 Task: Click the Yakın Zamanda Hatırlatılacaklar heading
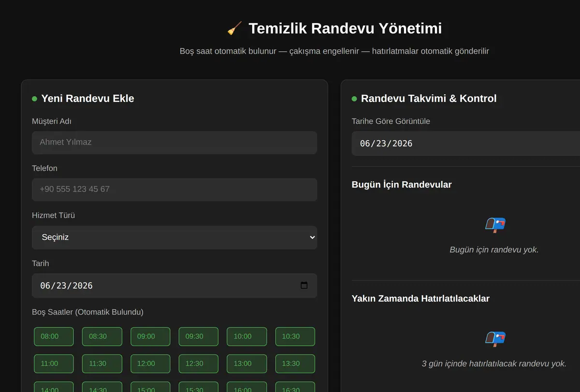420,299
